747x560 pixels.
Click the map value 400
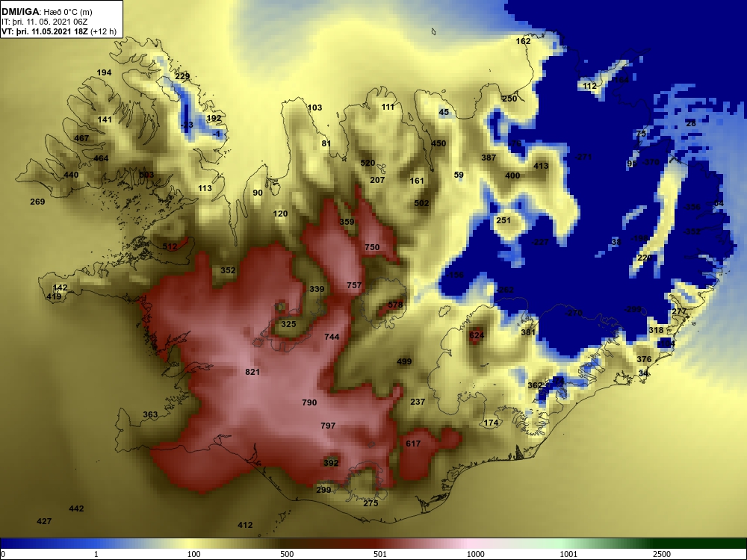pyautogui.click(x=512, y=175)
